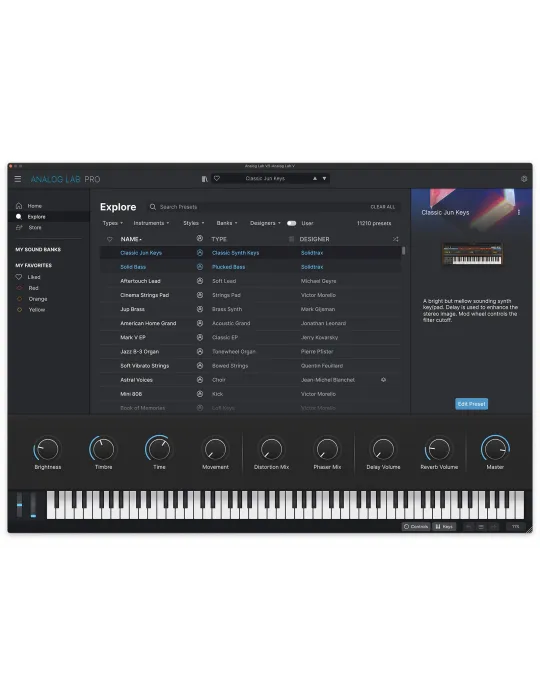Open the Store page
This screenshot has width=540, height=700.
[35, 227]
